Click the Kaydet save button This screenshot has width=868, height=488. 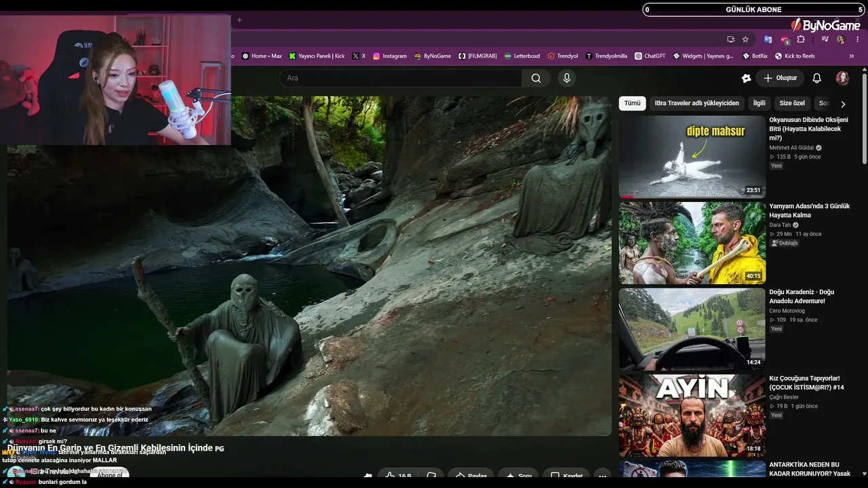566,476
